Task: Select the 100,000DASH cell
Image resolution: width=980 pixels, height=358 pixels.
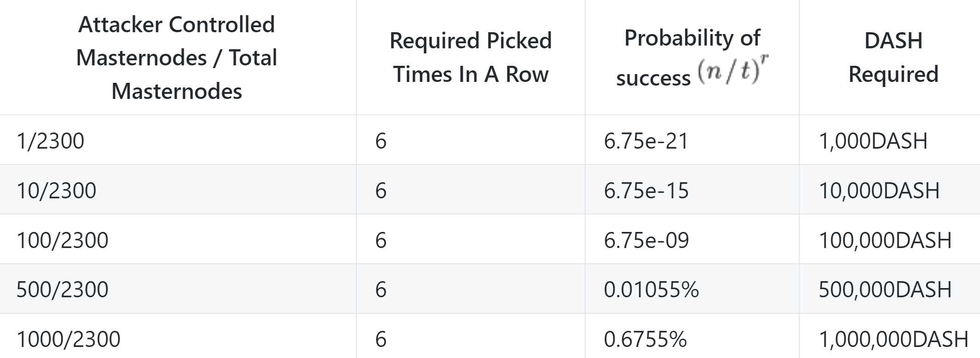Action: point(885,240)
